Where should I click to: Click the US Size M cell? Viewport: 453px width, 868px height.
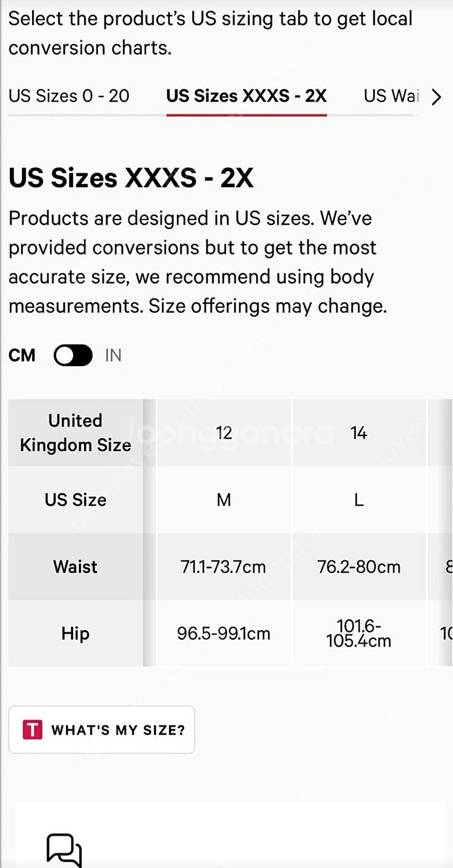tap(224, 500)
